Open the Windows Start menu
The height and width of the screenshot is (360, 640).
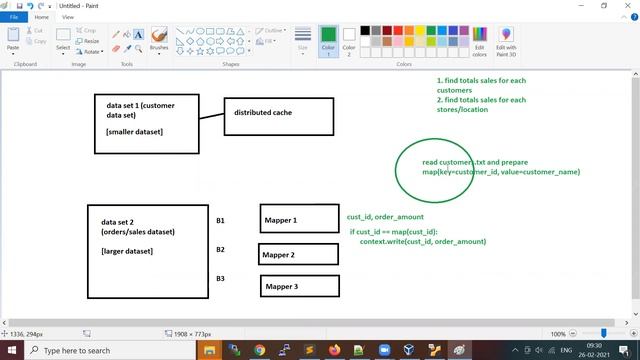(x=12, y=350)
